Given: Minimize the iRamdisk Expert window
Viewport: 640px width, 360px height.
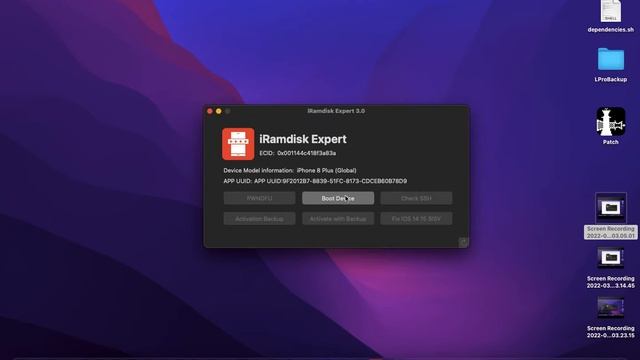Looking at the screenshot, I should tap(219, 111).
